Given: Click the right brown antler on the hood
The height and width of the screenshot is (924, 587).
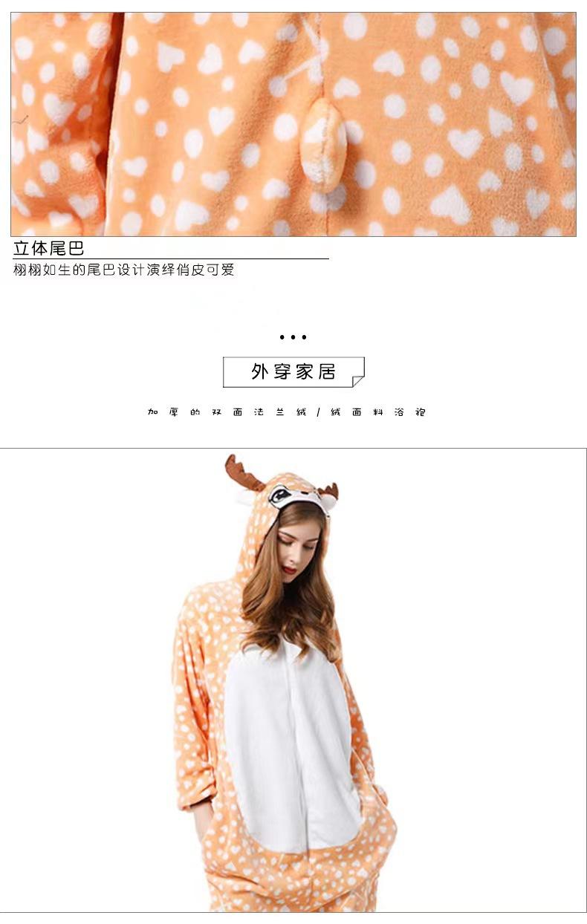Looking at the screenshot, I should 329,491.
